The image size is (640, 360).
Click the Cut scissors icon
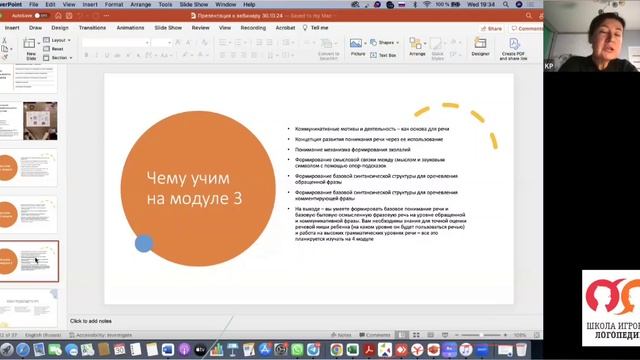tap(4, 40)
